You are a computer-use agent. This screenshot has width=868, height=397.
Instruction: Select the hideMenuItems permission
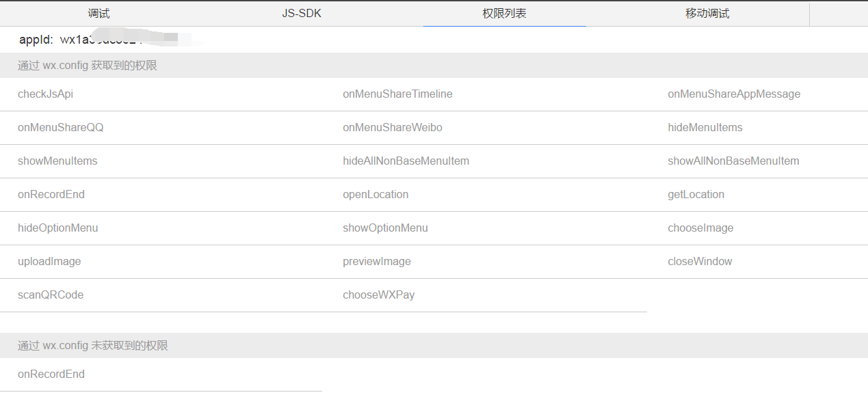pos(705,128)
